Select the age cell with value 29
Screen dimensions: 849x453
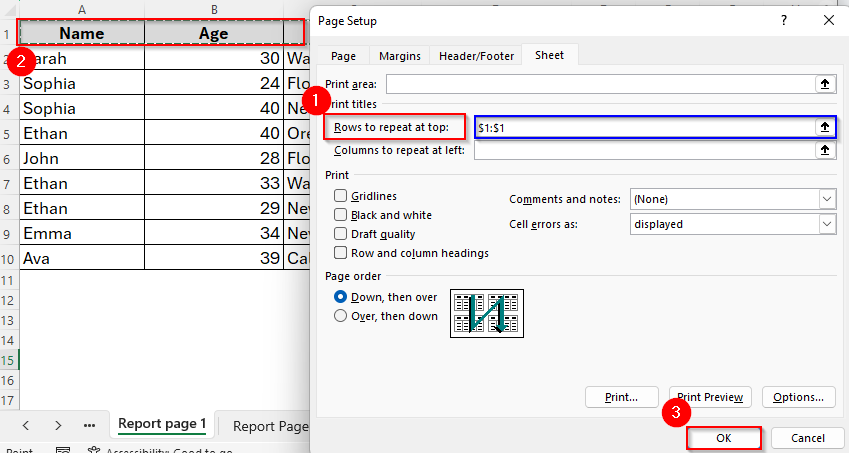(x=214, y=208)
